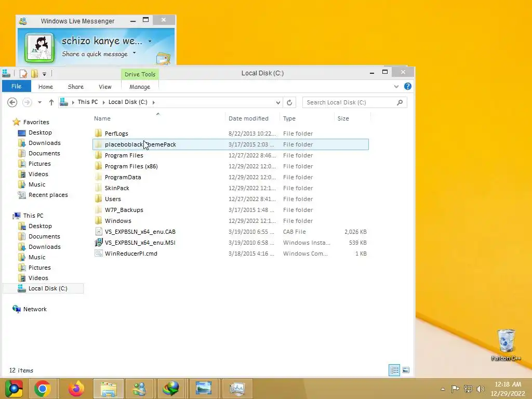Click the Properties quick access toolbar icon
The image size is (532, 399).
(x=23, y=73)
